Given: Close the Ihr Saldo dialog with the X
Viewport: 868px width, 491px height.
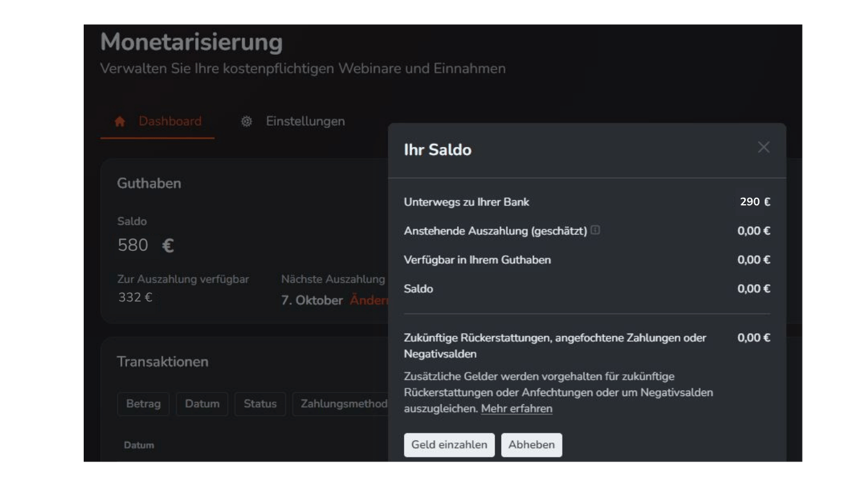Looking at the screenshot, I should point(764,148).
